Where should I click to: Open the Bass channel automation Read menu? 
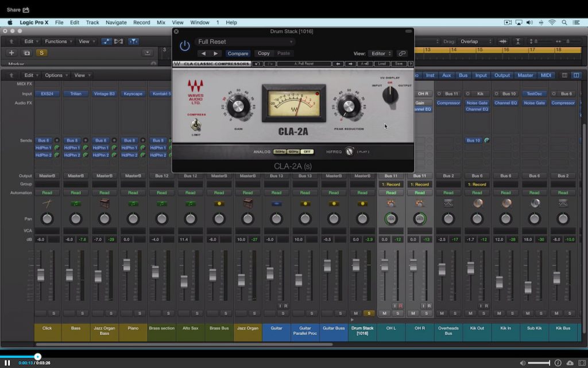[76, 193]
